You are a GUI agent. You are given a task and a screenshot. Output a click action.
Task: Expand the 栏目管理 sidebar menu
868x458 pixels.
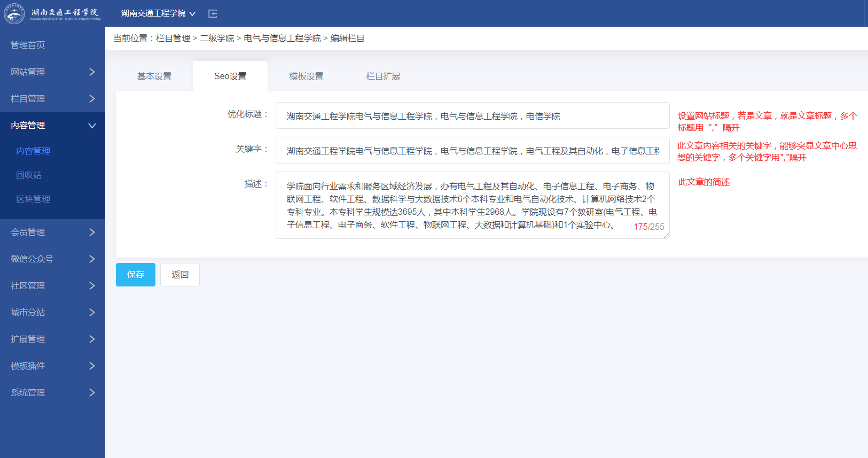[52, 99]
